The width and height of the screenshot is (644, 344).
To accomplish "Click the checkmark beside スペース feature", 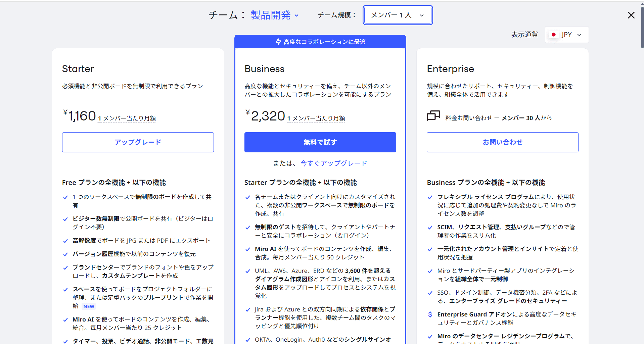I will [65, 290].
